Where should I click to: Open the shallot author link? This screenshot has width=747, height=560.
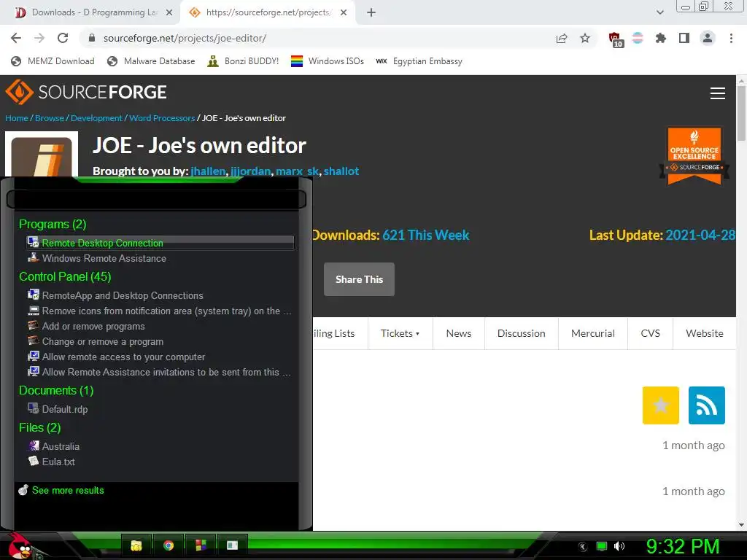point(341,171)
